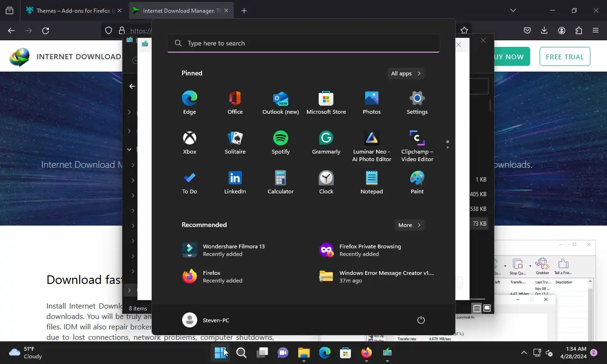Open the clock and date showing 1:34 AM
Screen dimensions: 607x364
click(573, 353)
